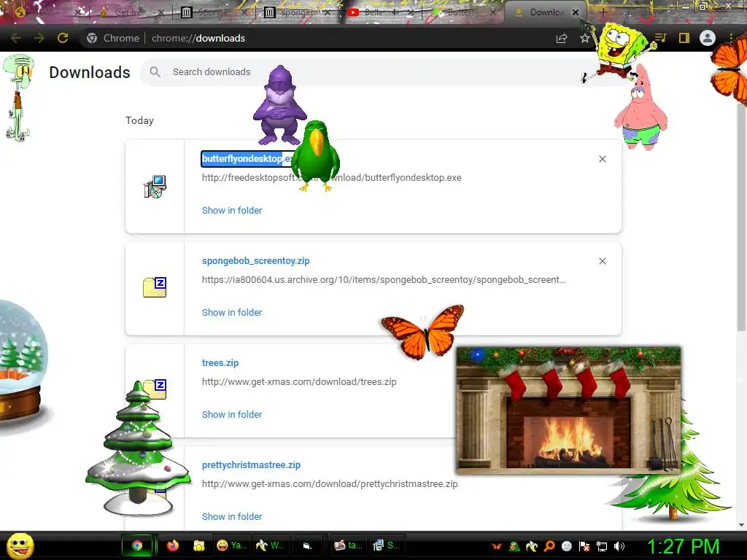Switch to the 'Get free' browser tab

click(x=131, y=12)
